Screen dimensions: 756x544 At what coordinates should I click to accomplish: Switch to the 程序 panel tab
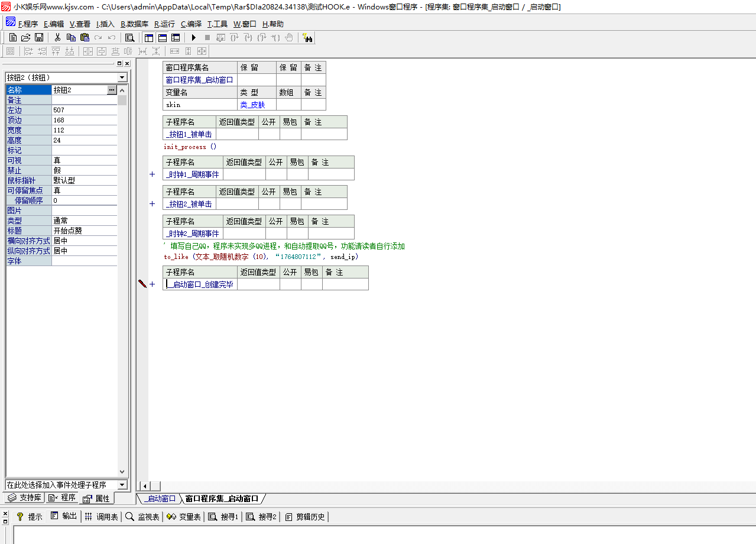click(63, 498)
